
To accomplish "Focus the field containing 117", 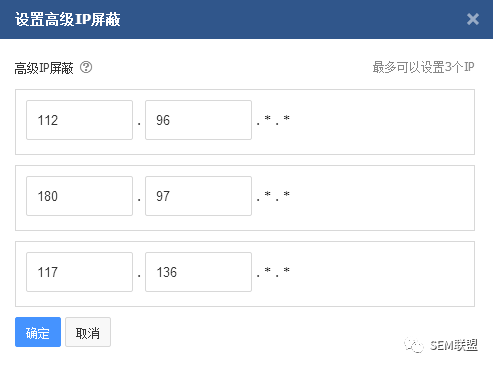I will [x=79, y=272].
